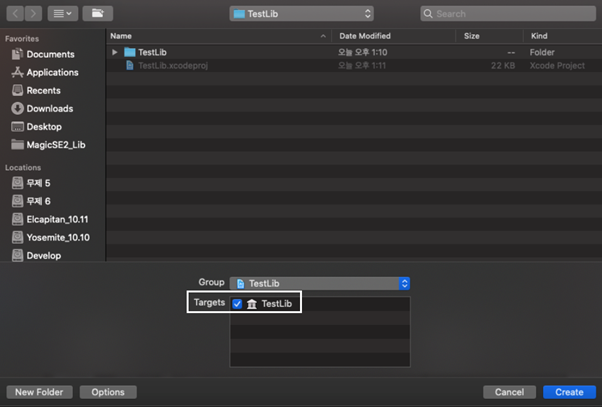Screen dimensions: 602x407
Task: Click the magnifier icon in the Search field
Action: pos(428,14)
